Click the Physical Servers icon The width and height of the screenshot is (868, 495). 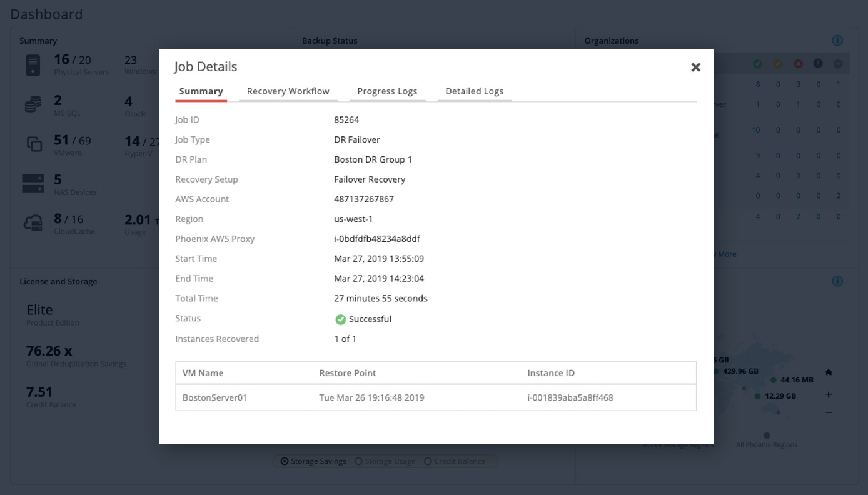pyautogui.click(x=33, y=65)
